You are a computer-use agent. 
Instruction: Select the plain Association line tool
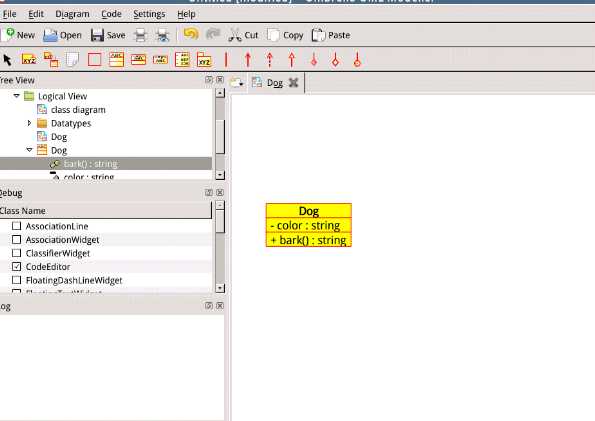click(x=226, y=60)
